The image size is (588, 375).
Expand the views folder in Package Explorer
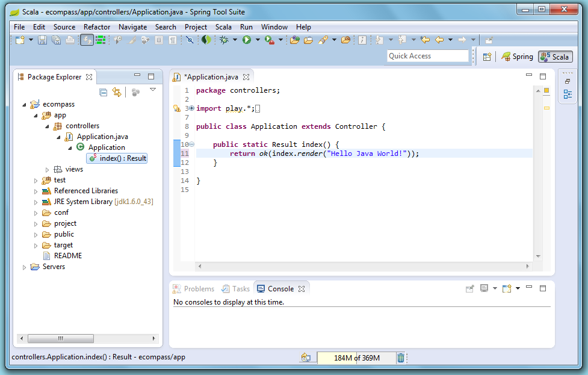pos(48,169)
